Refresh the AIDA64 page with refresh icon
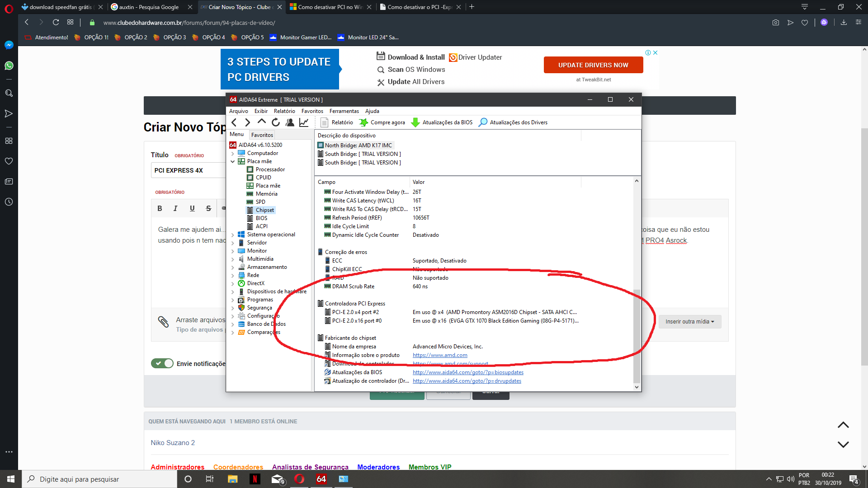Viewport: 868px width, 488px height. (x=276, y=122)
